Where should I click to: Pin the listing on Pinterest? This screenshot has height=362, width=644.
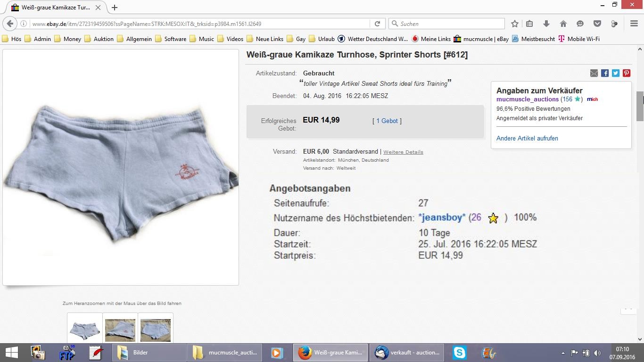pyautogui.click(x=627, y=73)
